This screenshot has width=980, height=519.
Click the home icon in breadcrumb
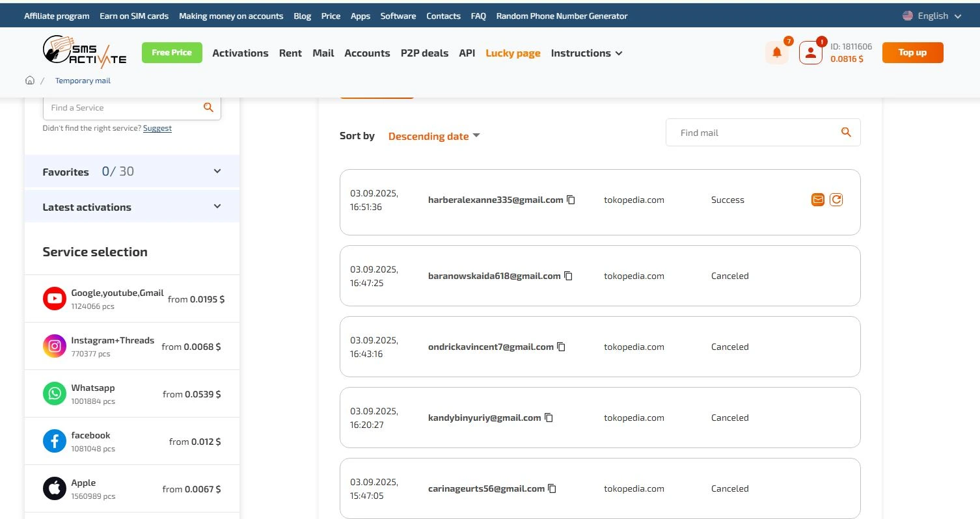[x=29, y=81]
